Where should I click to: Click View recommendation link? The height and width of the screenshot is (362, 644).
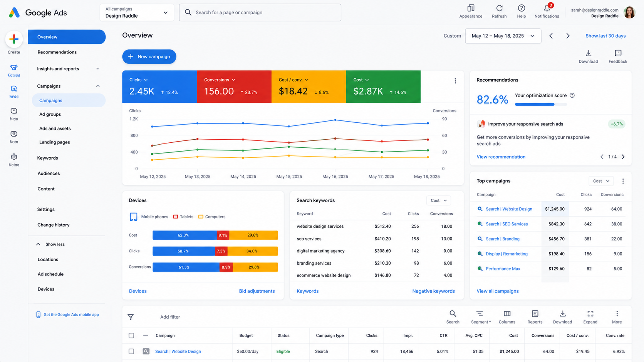[x=501, y=157]
